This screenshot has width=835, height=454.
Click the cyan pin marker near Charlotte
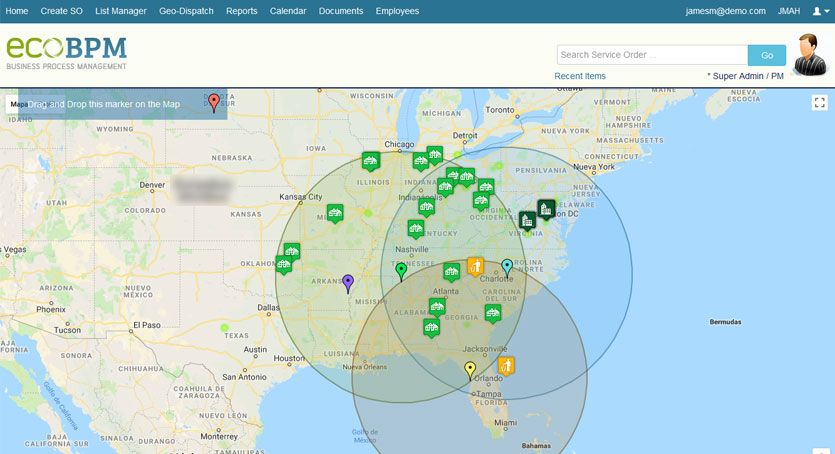tap(507, 268)
